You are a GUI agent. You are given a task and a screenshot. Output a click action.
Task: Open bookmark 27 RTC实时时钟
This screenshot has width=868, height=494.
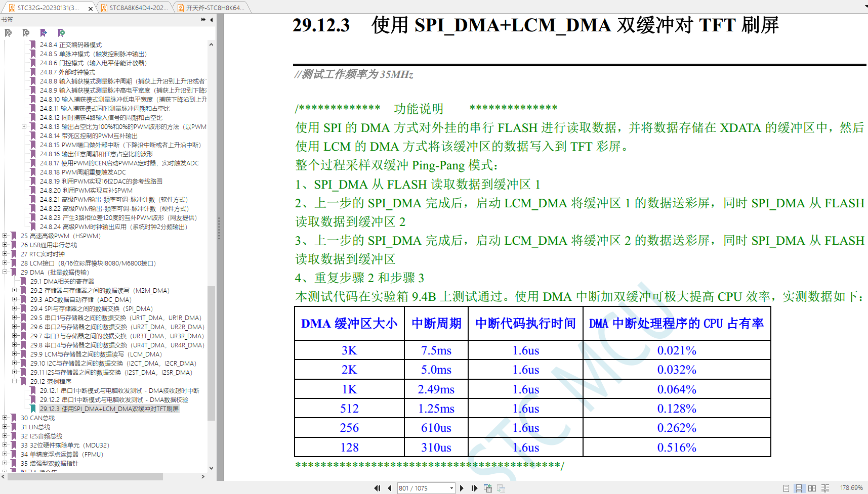coord(43,254)
